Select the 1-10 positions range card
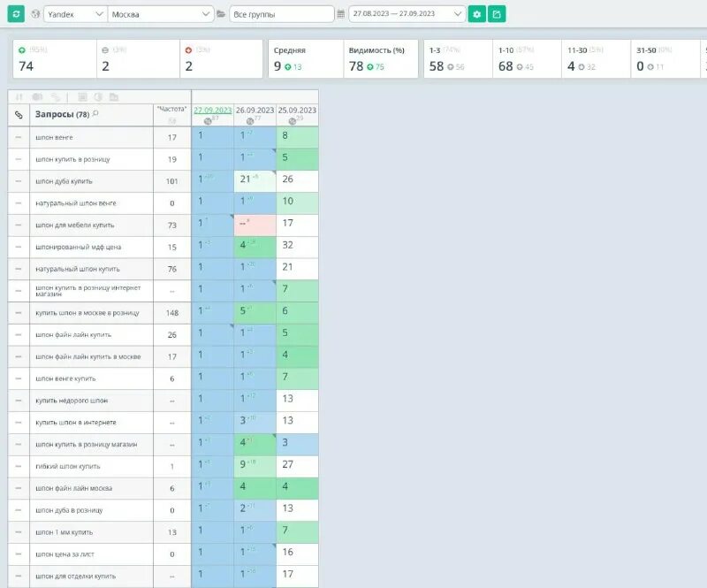Viewport: 707px width, 588px height. coord(527,58)
